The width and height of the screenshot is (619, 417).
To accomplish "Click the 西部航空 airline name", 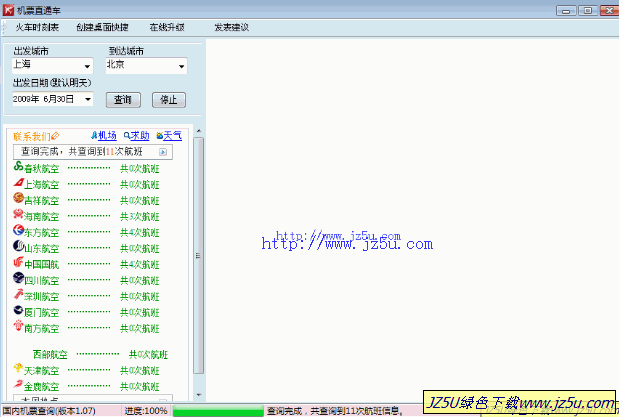I will pos(50,355).
